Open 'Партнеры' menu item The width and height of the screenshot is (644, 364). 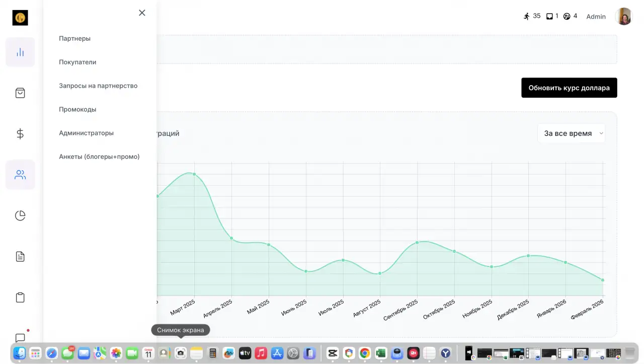pyautogui.click(x=74, y=38)
